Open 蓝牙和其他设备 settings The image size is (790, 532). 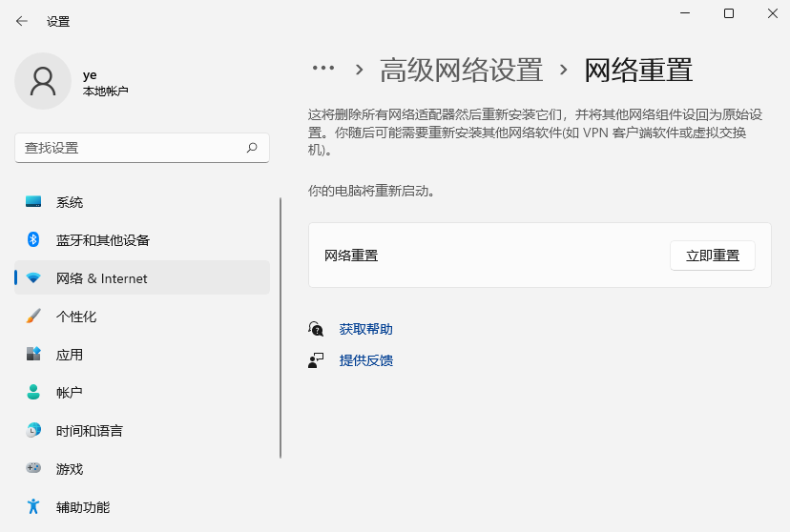pyautogui.click(x=142, y=240)
